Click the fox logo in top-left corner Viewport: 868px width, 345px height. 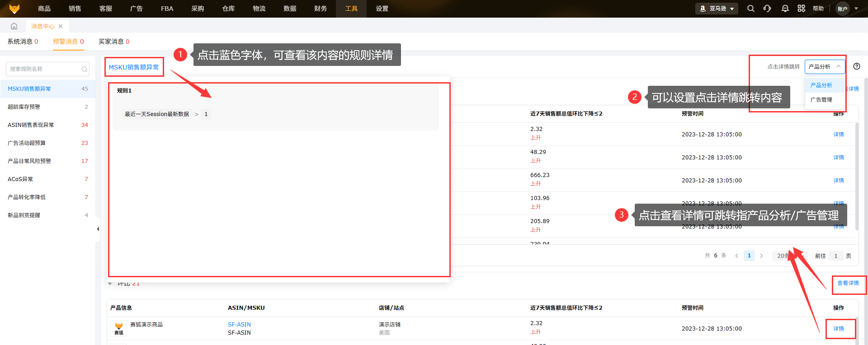14,9
